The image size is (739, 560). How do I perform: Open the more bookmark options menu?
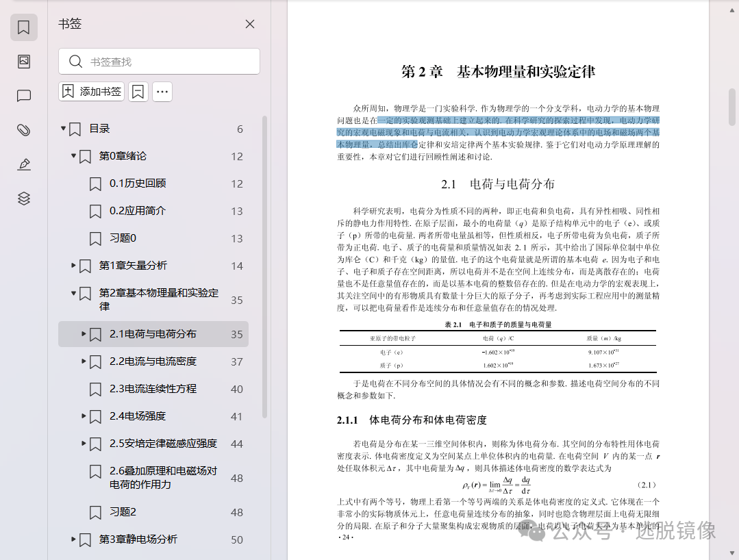click(x=162, y=91)
